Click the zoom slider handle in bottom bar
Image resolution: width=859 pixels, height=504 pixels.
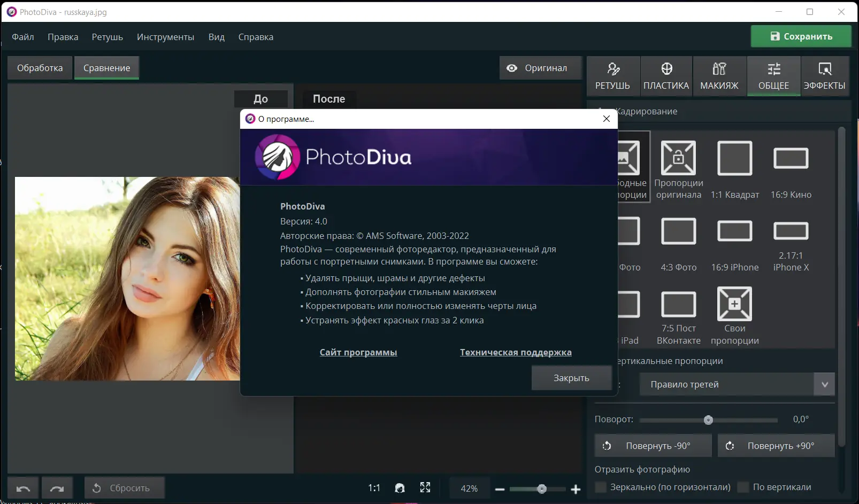point(542,489)
